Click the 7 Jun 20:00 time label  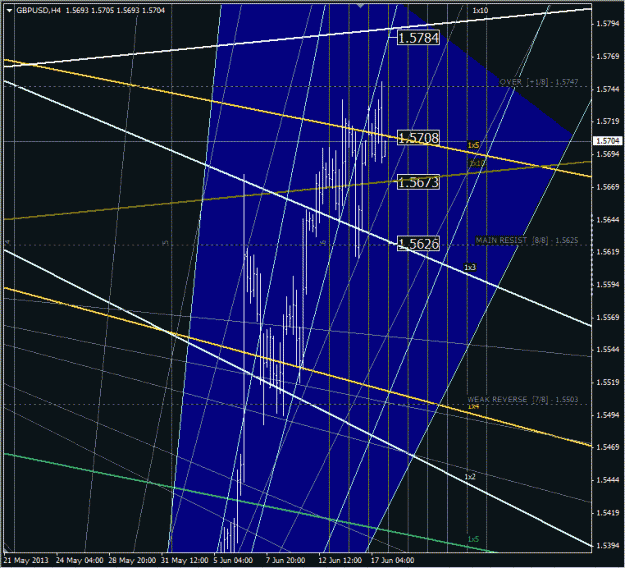[x=286, y=560]
